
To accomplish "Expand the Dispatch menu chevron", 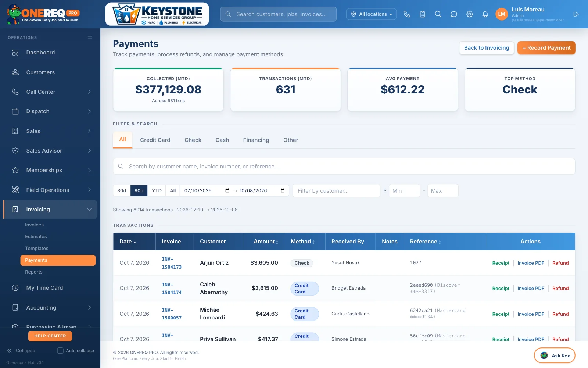I will click(x=89, y=111).
